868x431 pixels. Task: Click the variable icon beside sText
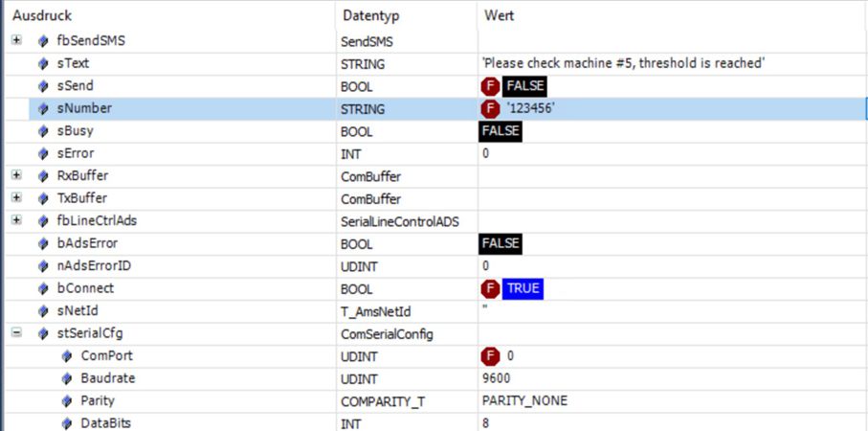point(43,64)
